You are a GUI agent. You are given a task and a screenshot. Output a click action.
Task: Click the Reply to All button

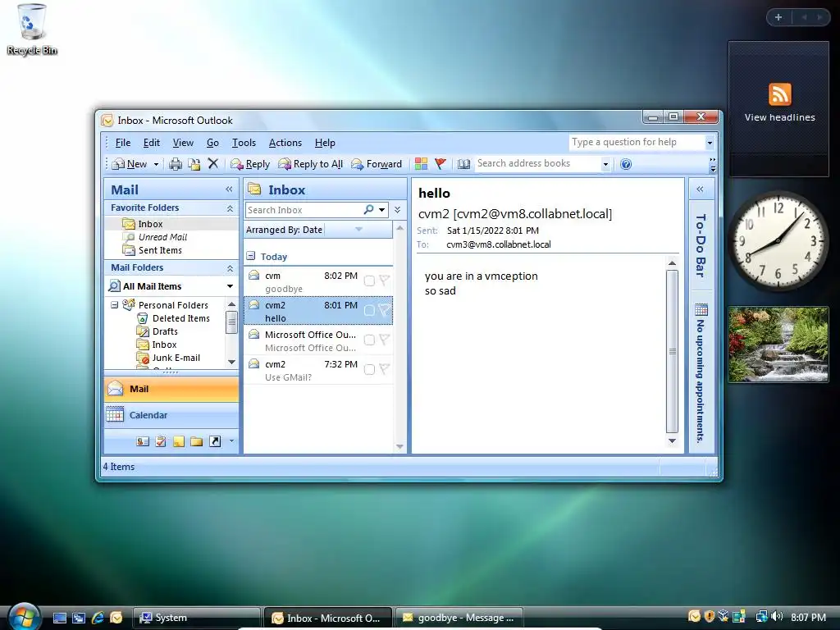[x=310, y=164]
